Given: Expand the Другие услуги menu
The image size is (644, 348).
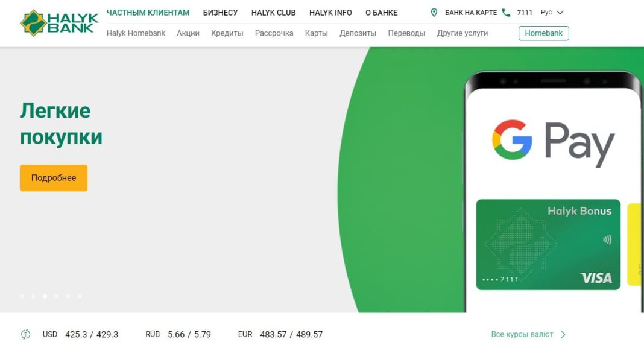Looking at the screenshot, I should pos(462,33).
